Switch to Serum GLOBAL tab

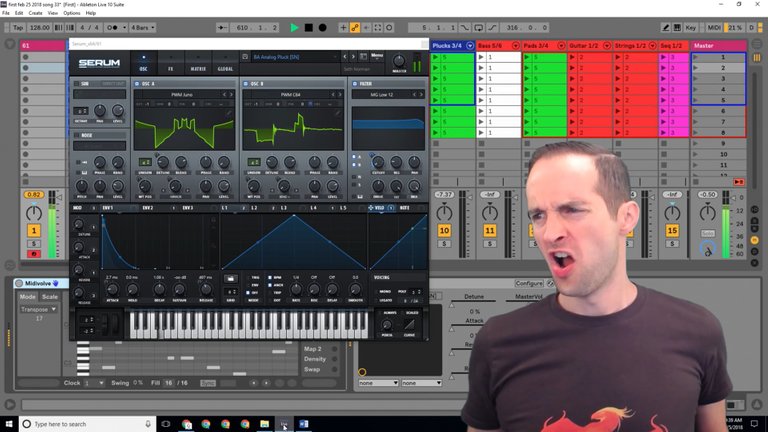click(x=225, y=64)
